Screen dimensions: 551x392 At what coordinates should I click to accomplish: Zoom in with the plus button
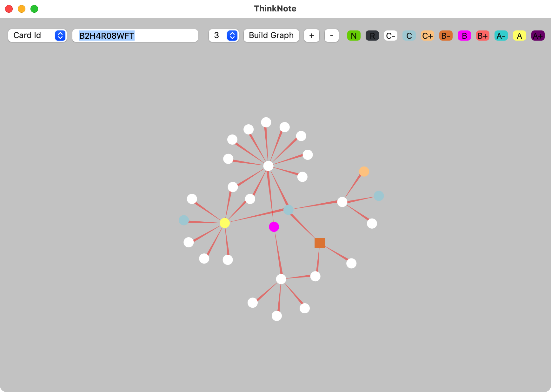click(x=311, y=36)
